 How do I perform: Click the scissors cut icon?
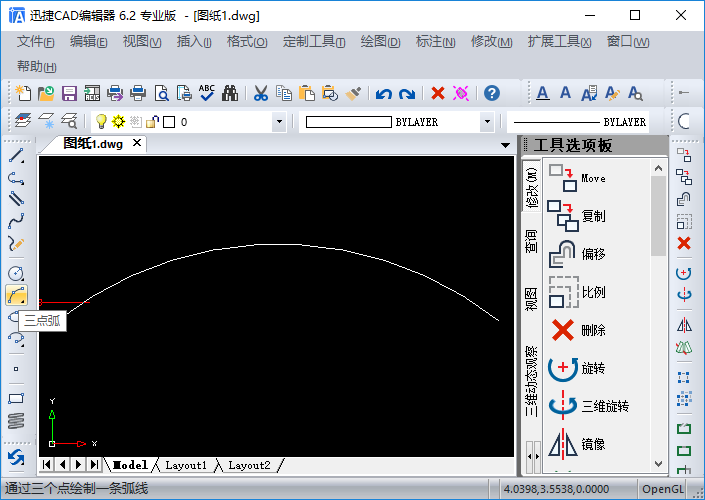coord(261,94)
